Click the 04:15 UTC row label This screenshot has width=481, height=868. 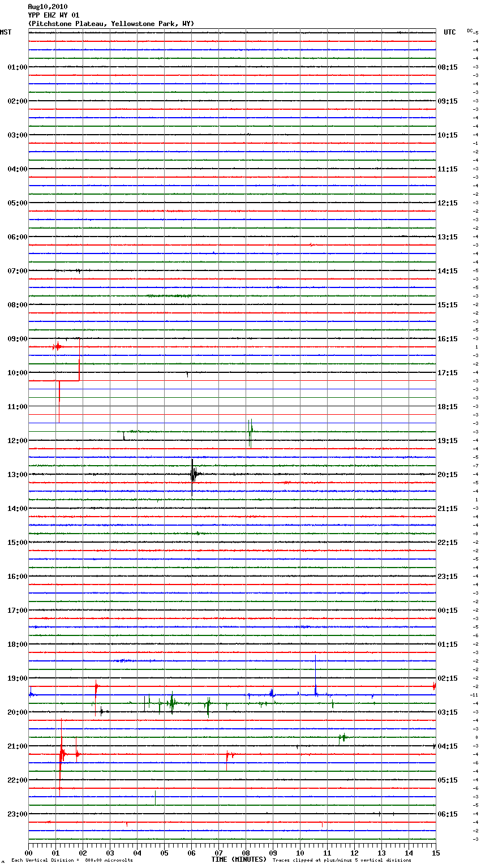click(448, 746)
